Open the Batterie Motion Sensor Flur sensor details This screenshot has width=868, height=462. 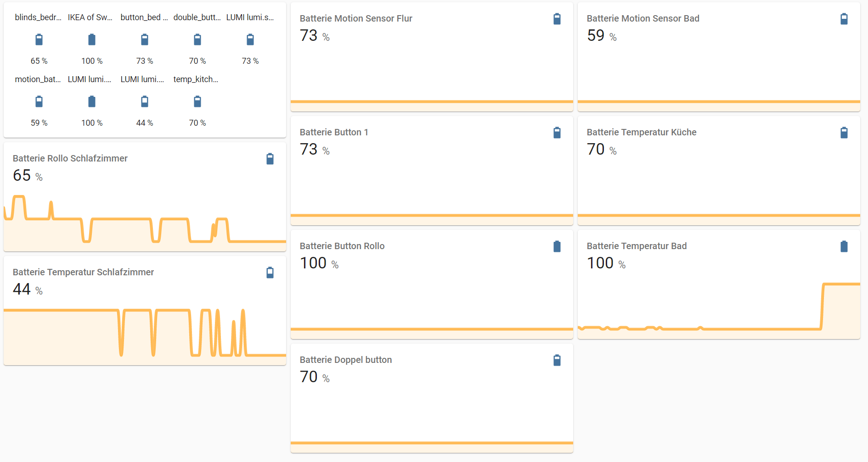click(x=356, y=18)
